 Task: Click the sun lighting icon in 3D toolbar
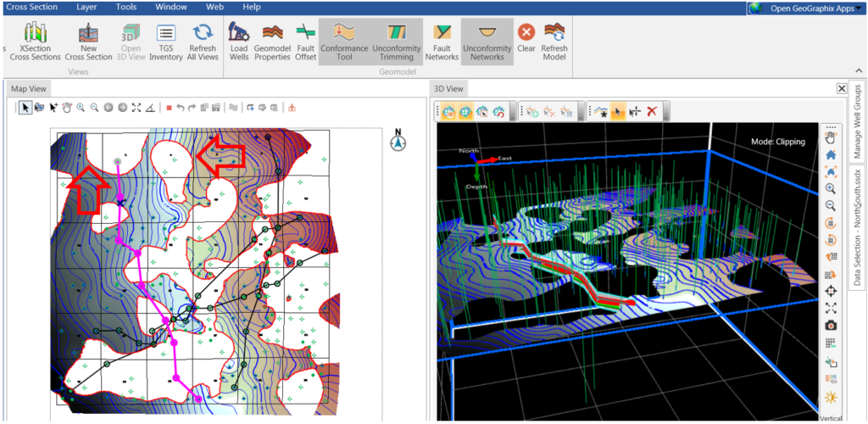coord(831,397)
